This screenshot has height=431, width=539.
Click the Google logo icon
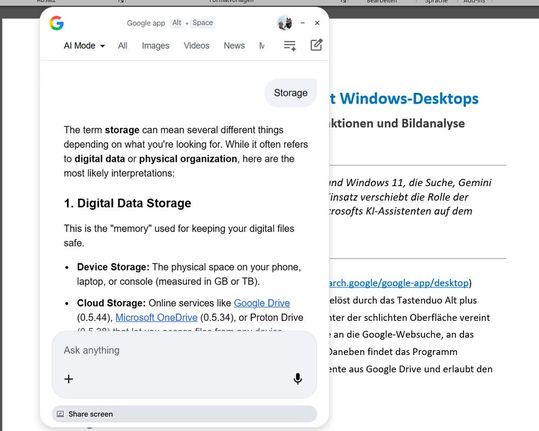pyautogui.click(x=57, y=23)
